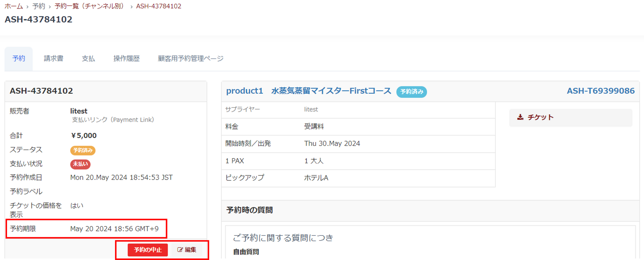Click the チケット button label
Screen dimensions: 644x260
click(x=540, y=117)
